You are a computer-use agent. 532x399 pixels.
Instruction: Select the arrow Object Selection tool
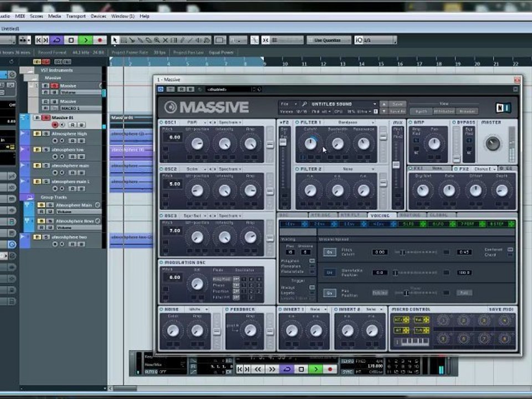(115, 40)
